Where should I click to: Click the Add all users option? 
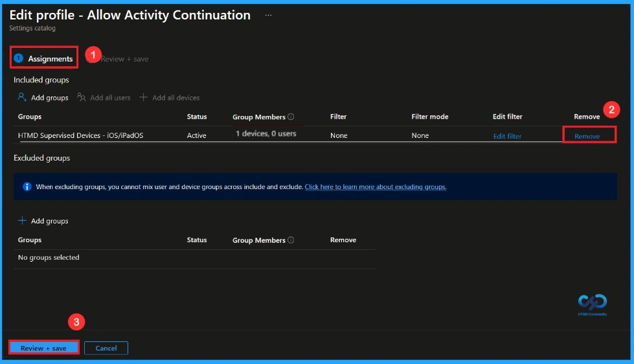104,97
